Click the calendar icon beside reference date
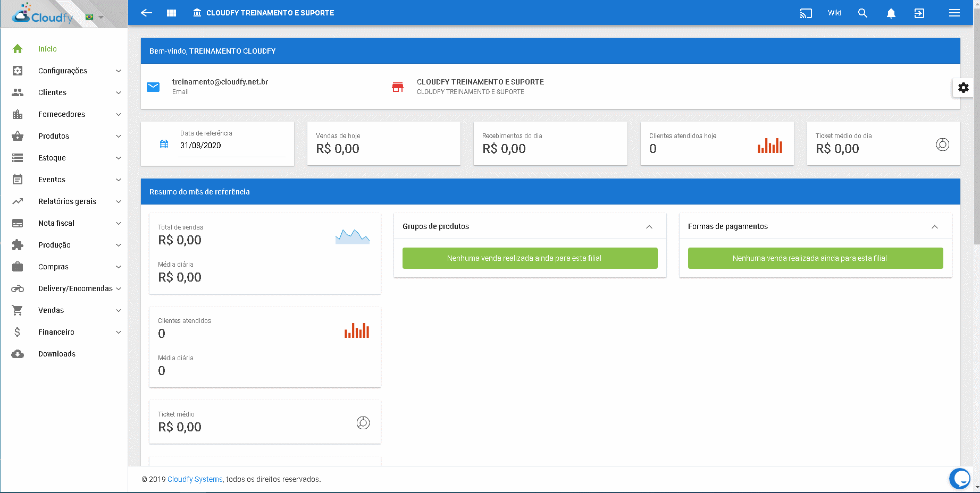 (x=164, y=144)
